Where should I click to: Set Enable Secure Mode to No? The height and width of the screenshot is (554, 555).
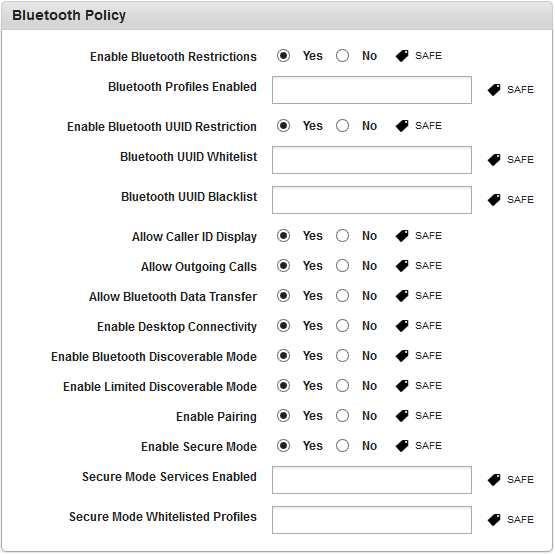342,446
